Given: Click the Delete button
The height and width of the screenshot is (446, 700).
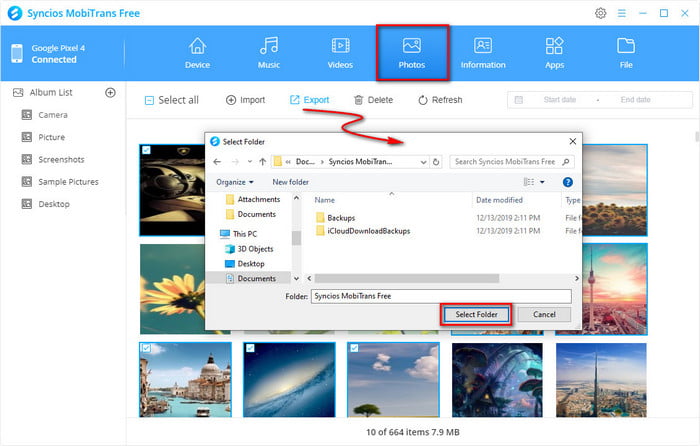Looking at the screenshot, I should coord(373,100).
